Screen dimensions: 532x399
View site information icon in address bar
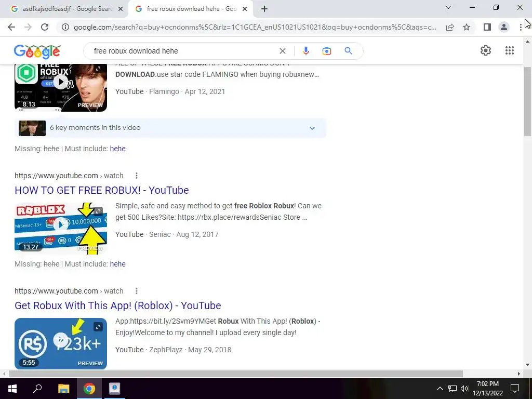[65, 27]
